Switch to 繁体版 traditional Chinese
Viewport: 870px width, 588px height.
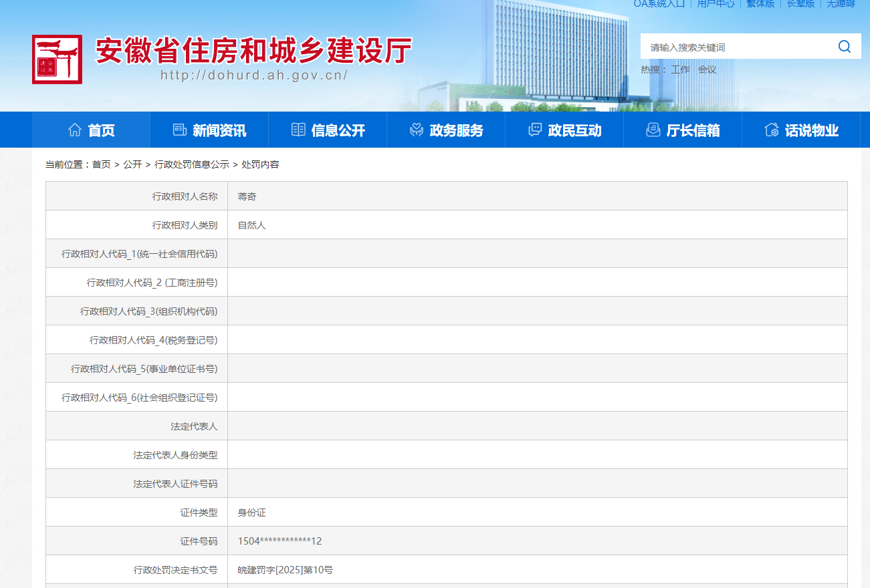point(760,4)
